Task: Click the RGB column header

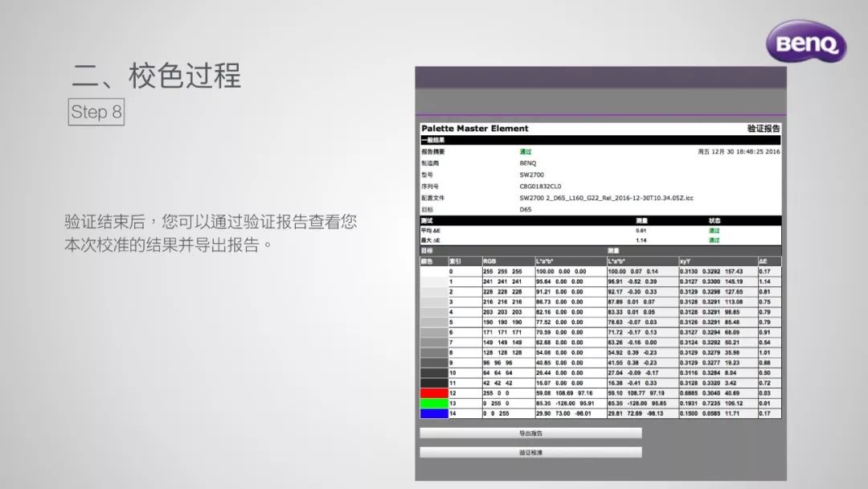Action: coord(489,261)
